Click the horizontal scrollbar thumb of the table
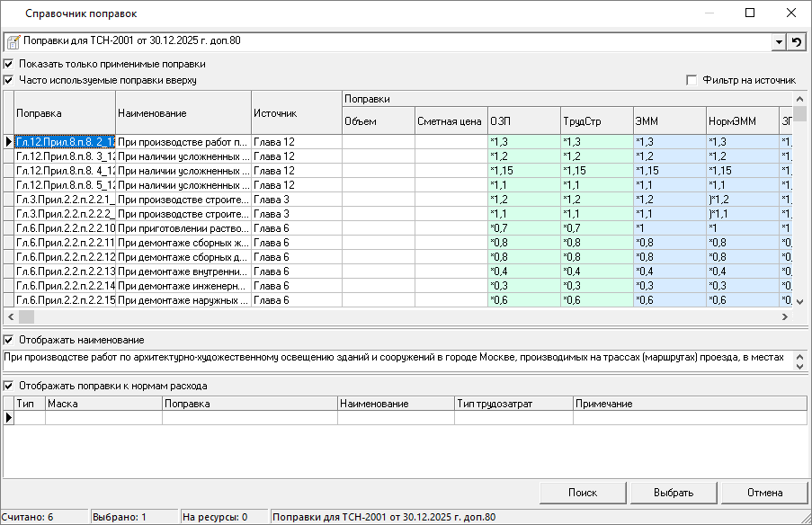The height and width of the screenshot is (525, 812). click(x=26, y=316)
